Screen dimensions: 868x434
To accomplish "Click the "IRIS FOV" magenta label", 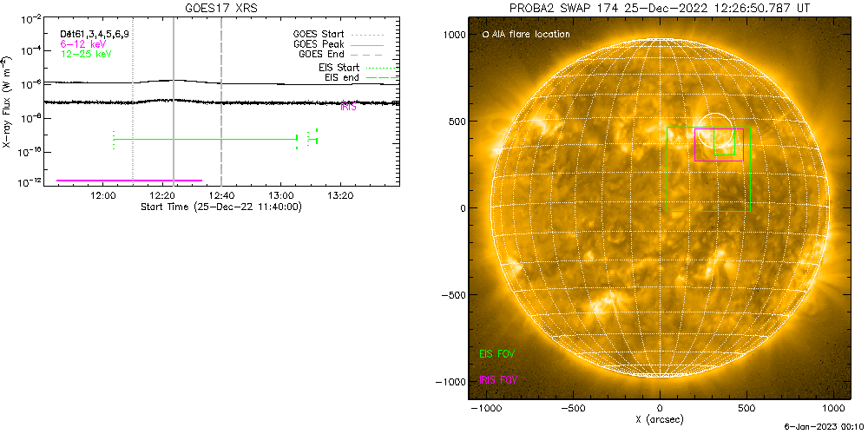I will coord(498,380).
